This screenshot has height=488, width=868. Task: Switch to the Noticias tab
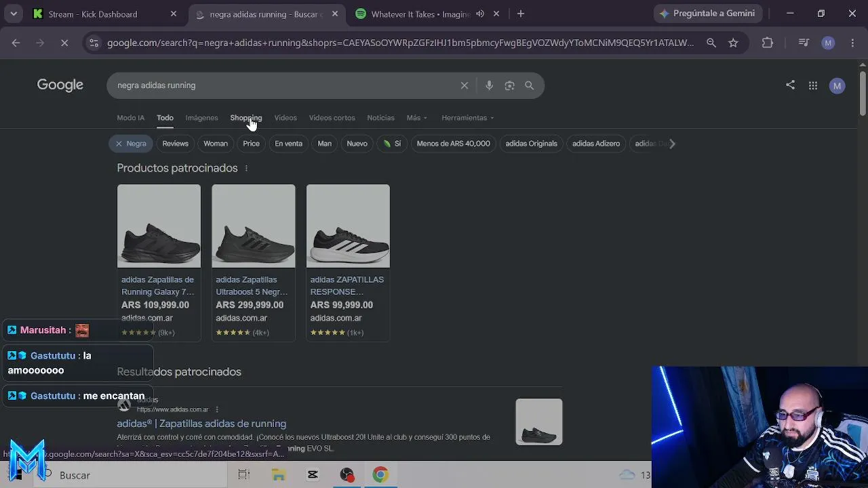pos(380,118)
